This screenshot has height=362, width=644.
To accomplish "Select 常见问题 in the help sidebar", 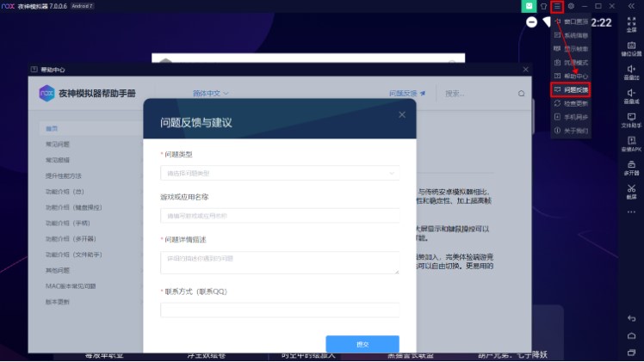I will click(x=59, y=144).
